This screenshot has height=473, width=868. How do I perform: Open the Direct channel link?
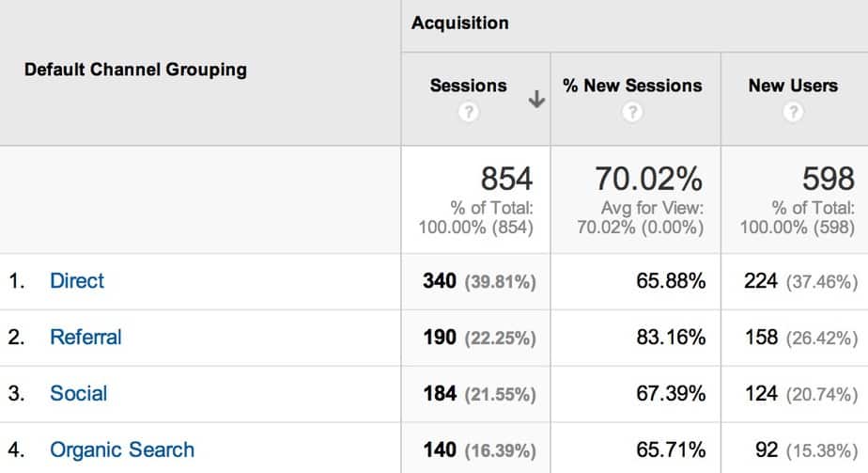pyautogui.click(x=77, y=281)
